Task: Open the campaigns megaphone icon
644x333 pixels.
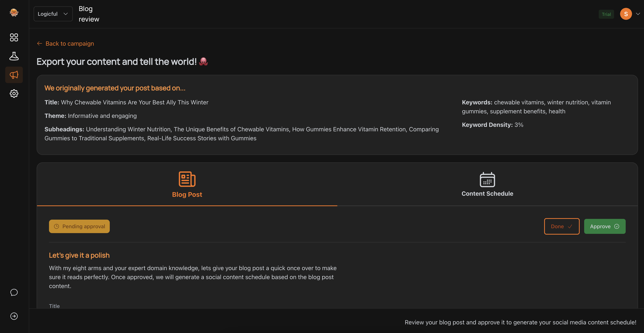Action: (14, 75)
